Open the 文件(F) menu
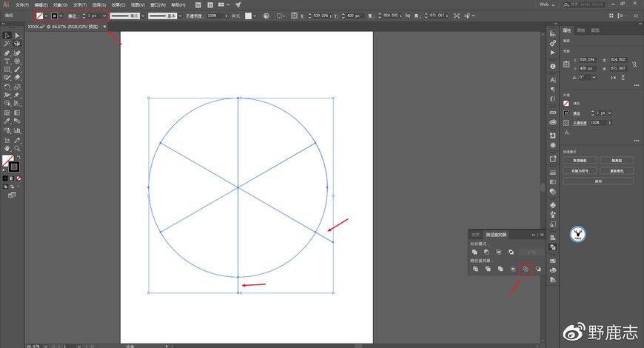The height and width of the screenshot is (348, 644). pyautogui.click(x=22, y=5)
